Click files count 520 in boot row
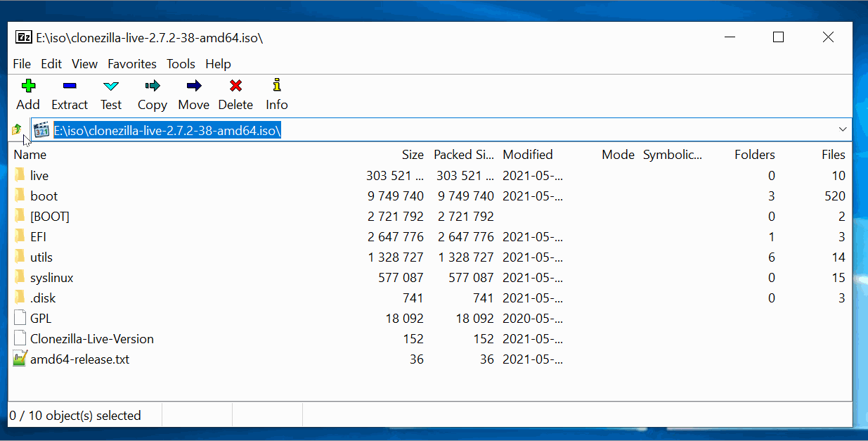 pyautogui.click(x=835, y=196)
